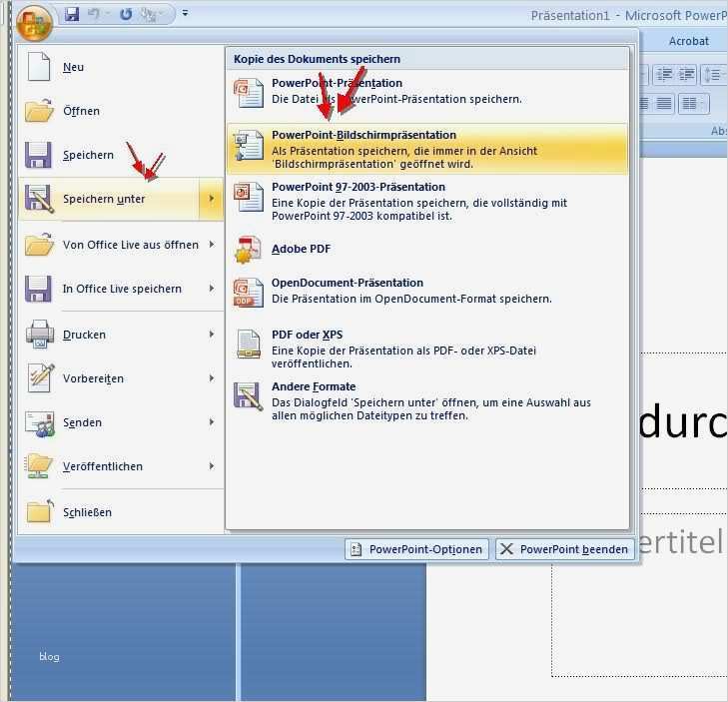728x702 pixels.
Task: Click the PowerPoint-Bildschirmpräsentation icon
Action: click(x=249, y=145)
